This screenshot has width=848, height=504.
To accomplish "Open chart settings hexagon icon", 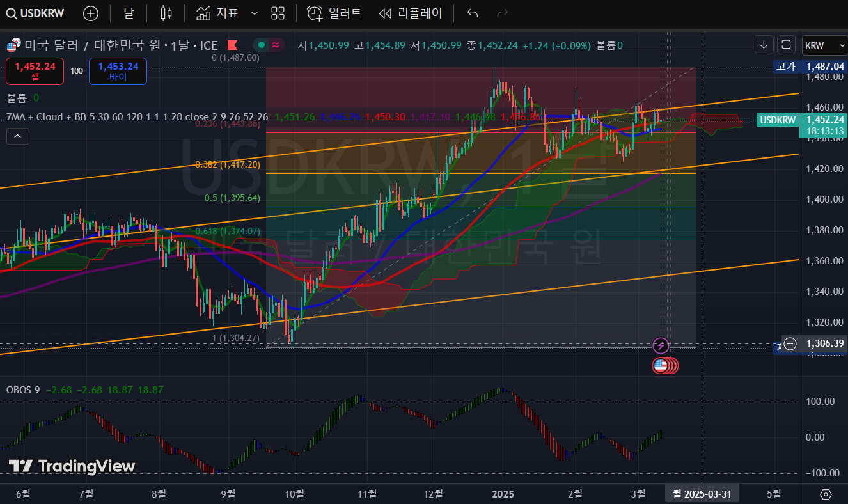I will [x=826, y=494].
